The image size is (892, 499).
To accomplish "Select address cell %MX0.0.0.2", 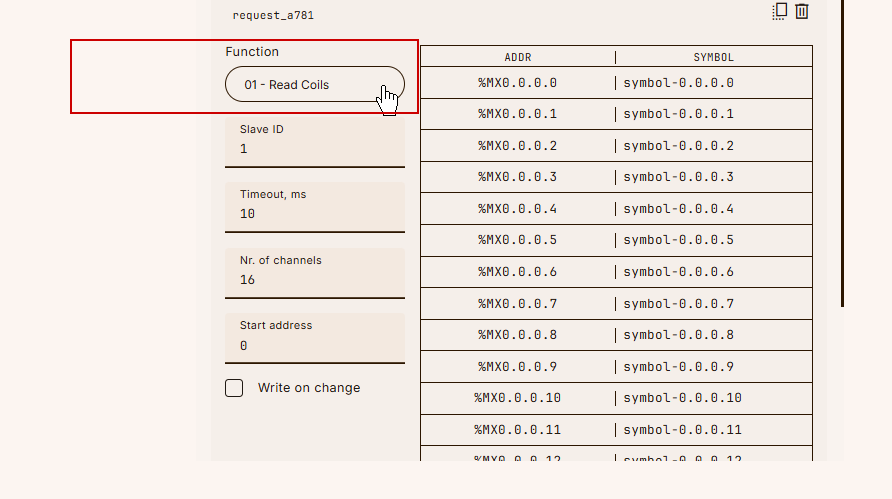I will (x=518, y=146).
